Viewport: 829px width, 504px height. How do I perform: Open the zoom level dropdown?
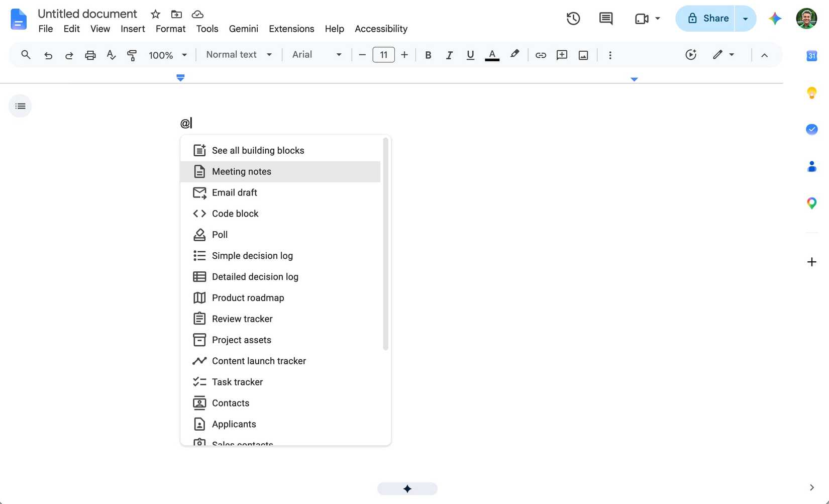[168, 55]
